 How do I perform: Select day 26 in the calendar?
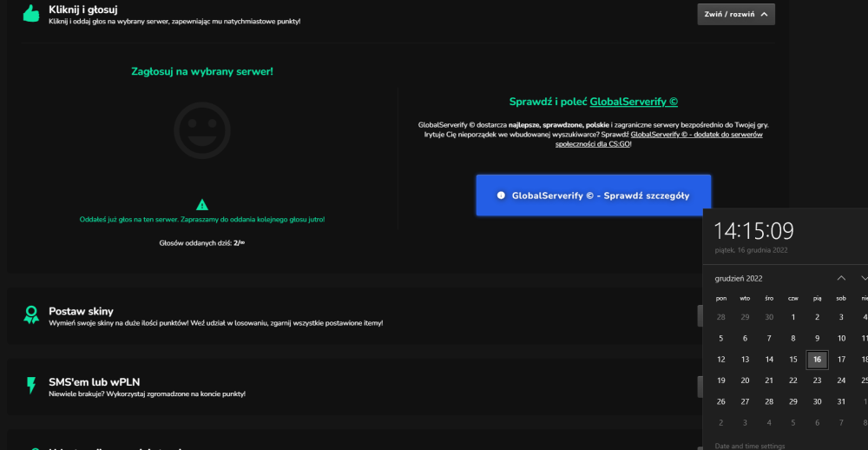pos(720,401)
